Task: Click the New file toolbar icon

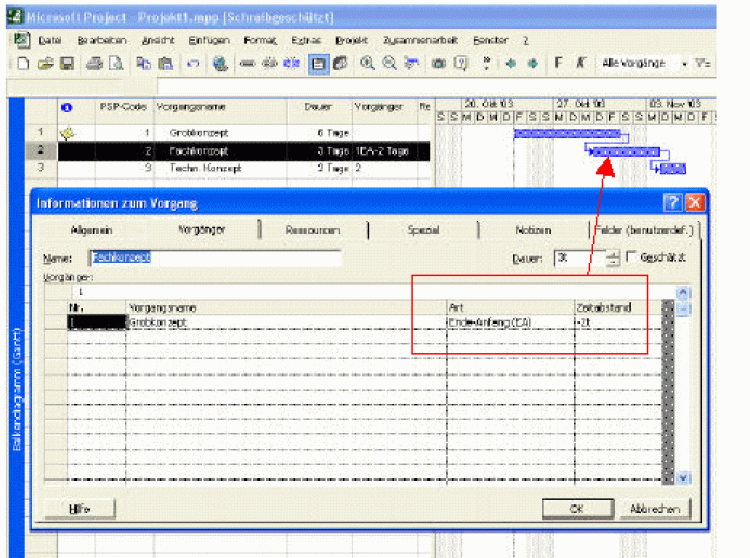Action: 23,63
